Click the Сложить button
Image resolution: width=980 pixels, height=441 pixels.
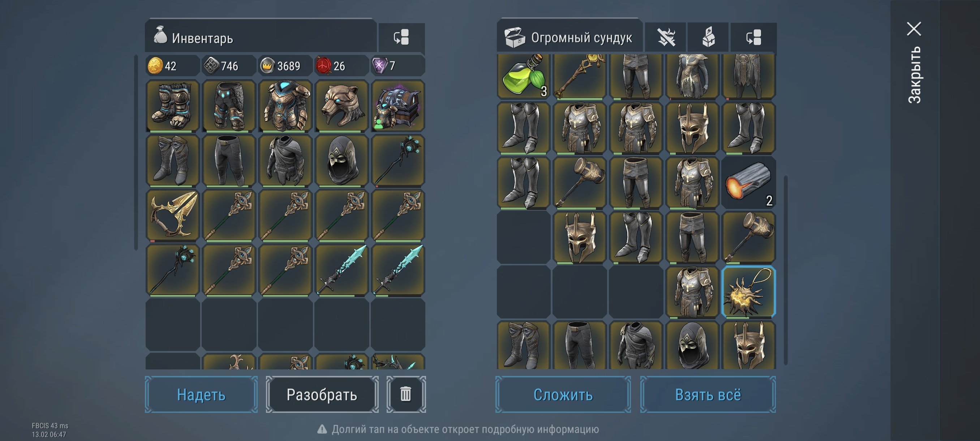tap(563, 394)
